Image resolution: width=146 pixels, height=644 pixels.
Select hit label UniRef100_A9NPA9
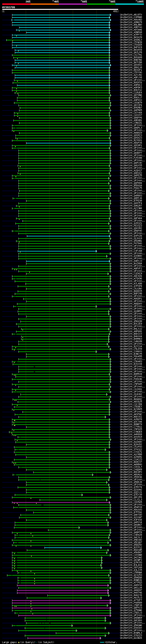(x=131, y=32)
